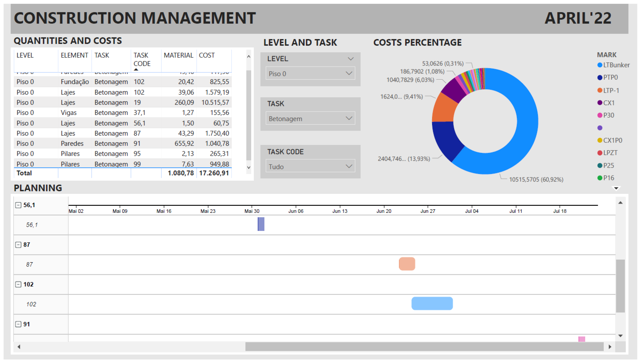Sort table by TASK CODE column header
The width and height of the screenshot is (641, 364).
(x=142, y=59)
